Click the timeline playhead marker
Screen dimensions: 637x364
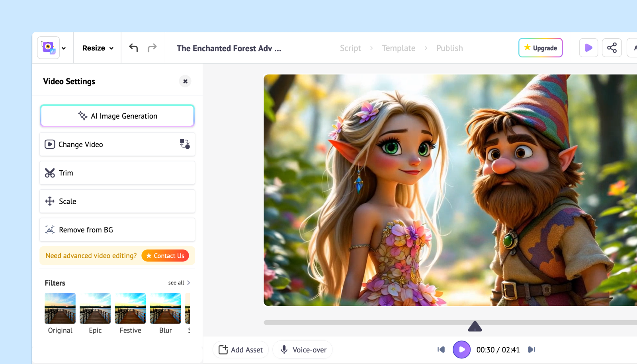click(x=475, y=326)
